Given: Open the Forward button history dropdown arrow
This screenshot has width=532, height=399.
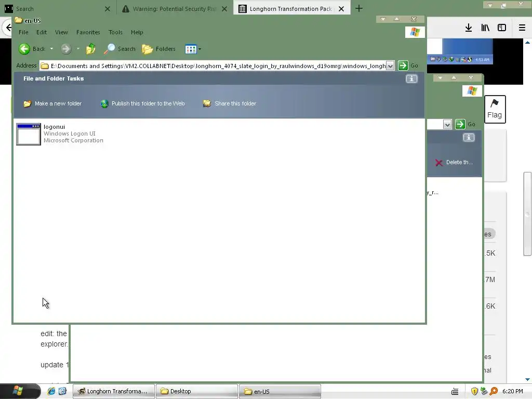Looking at the screenshot, I should (x=78, y=49).
